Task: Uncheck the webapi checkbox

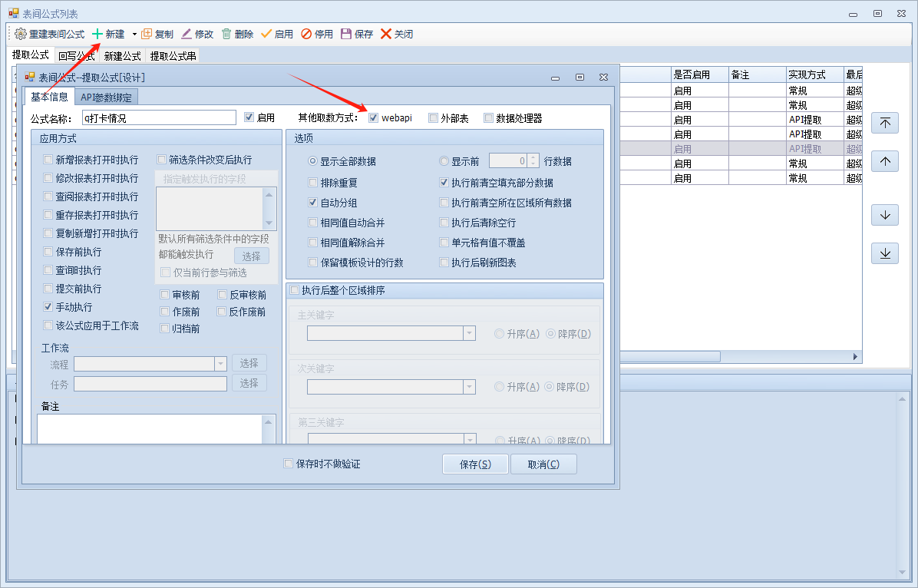Action: (x=374, y=118)
